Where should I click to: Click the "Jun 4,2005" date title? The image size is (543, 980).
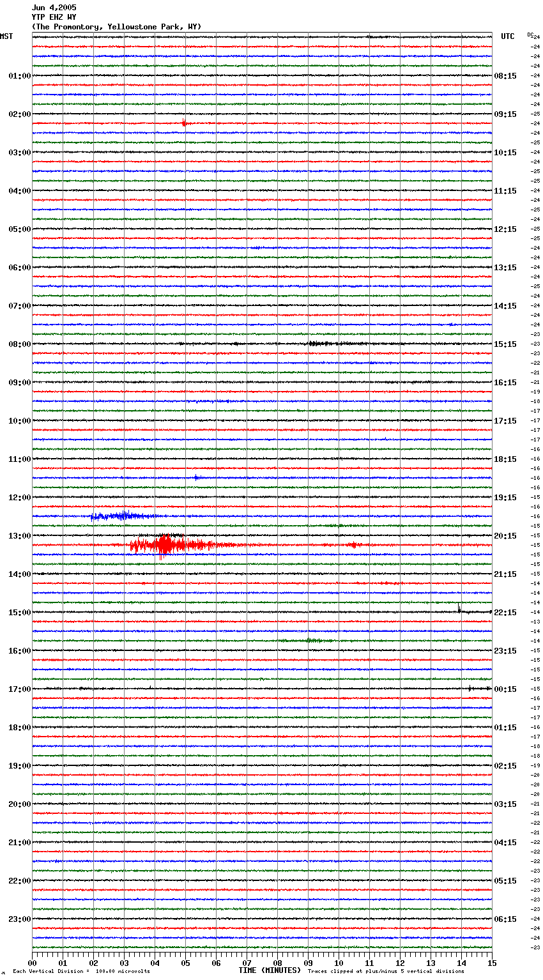[54, 8]
